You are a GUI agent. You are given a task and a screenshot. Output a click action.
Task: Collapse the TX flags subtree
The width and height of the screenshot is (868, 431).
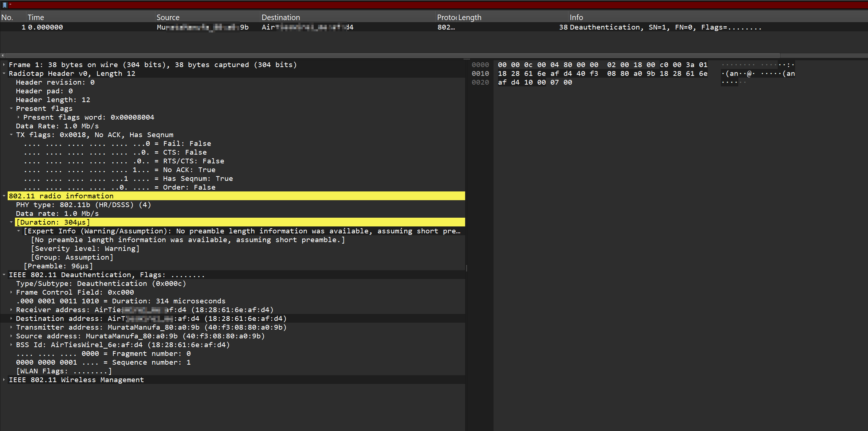[11, 135]
